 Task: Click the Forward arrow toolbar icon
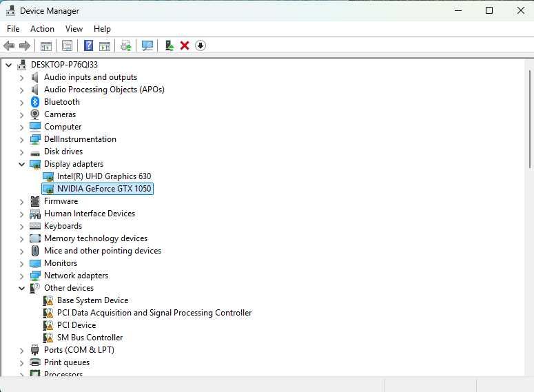point(25,45)
